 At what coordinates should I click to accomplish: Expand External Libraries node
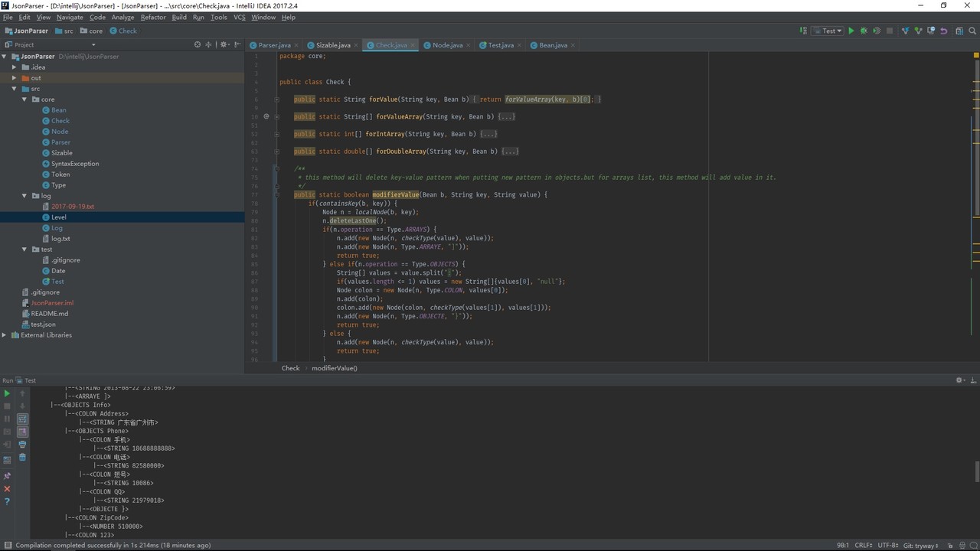pos(5,335)
